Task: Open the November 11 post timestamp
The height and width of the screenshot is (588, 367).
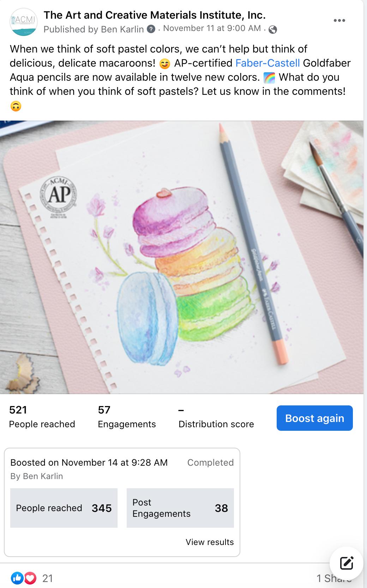Action: 212,29
